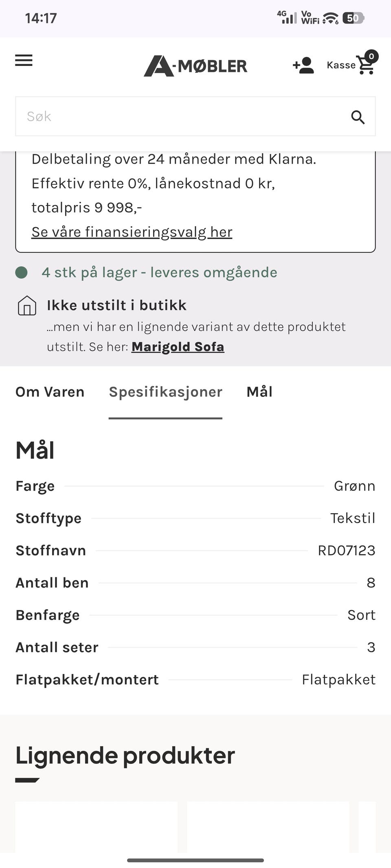Open 'Se våre finansieringsvalg her' link
Screen dimensions: 391x868
click(x=132, y=232)
